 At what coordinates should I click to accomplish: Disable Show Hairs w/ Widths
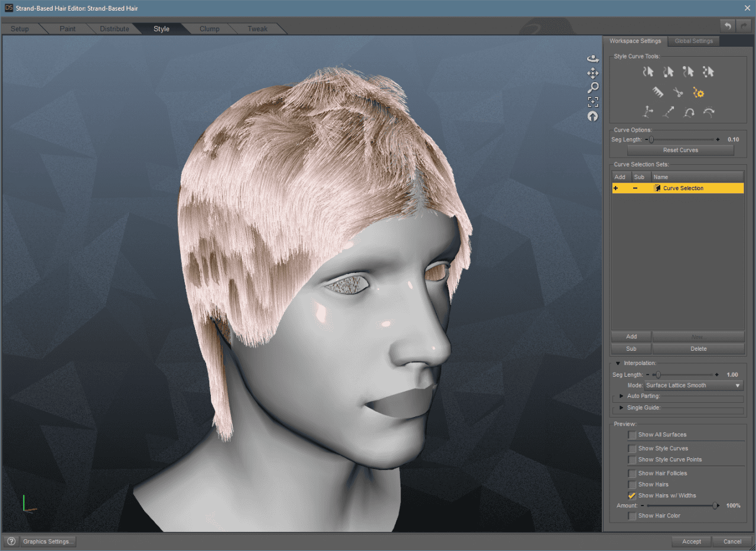click(631, 495)
